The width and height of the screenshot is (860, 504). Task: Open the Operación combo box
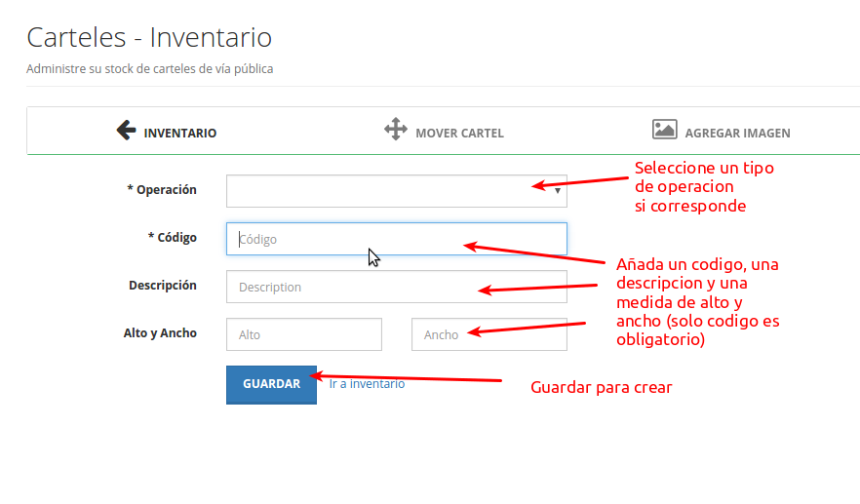tap(397, 191)
